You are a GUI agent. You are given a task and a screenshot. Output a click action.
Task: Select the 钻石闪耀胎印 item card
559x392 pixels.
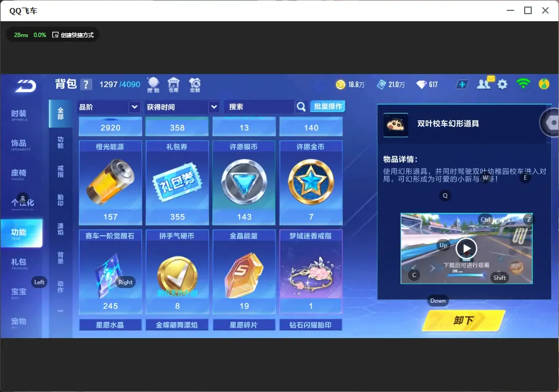pos(311,324)
